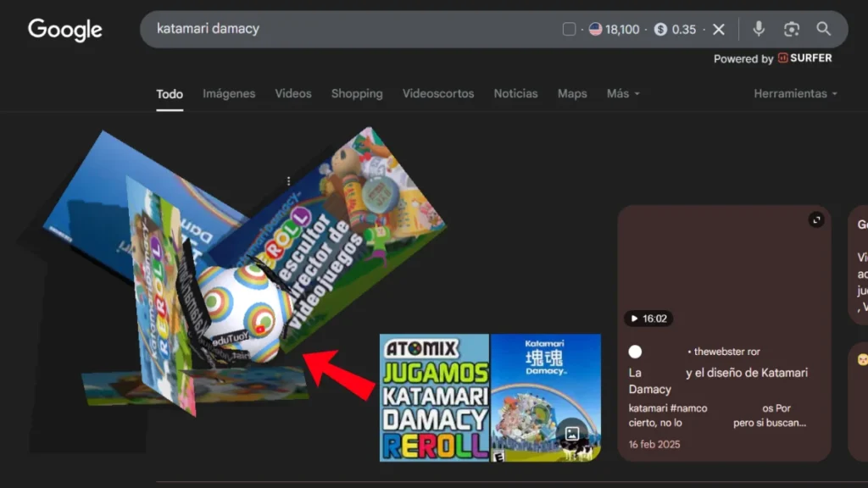The image size is (868, 488).
Task: Click the 0.35 CPC value
Action: tap(684, 30)
